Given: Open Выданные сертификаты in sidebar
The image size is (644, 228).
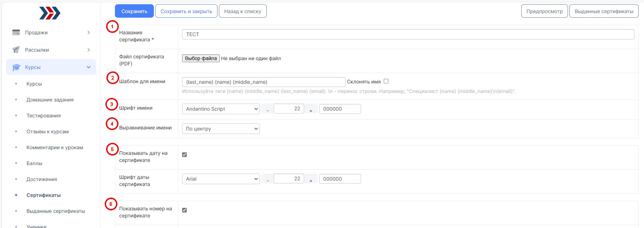Looking at the screenshot, I should (x=56, y=211).
